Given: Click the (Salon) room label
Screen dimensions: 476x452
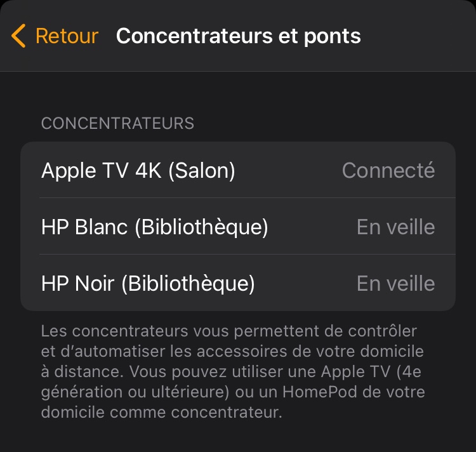Looking at the screenshot, I should coord(202,170).
